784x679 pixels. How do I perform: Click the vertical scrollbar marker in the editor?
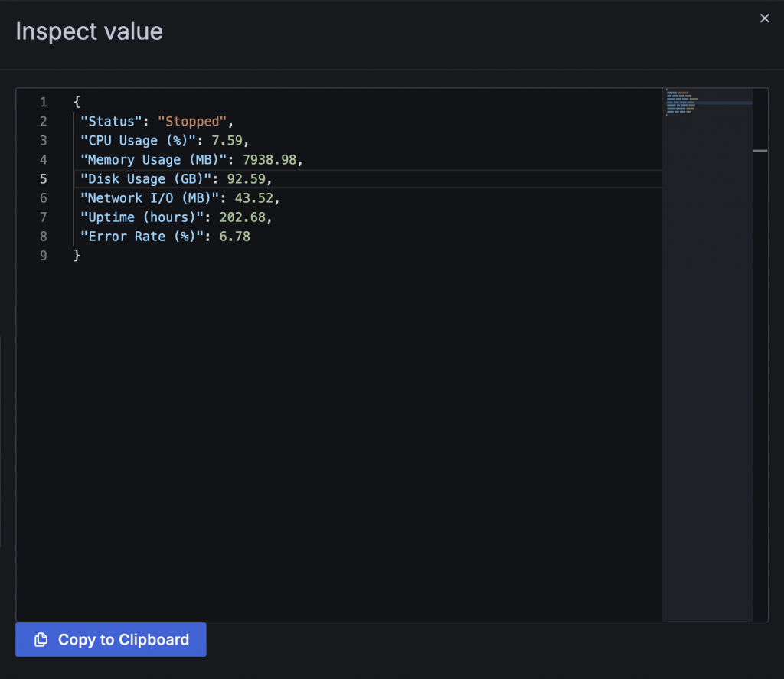760,151
